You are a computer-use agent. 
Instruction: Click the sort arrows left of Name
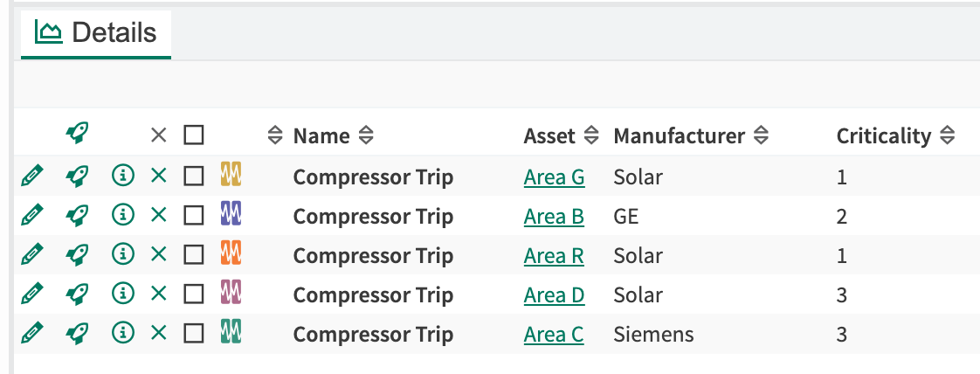click(275, 135)
